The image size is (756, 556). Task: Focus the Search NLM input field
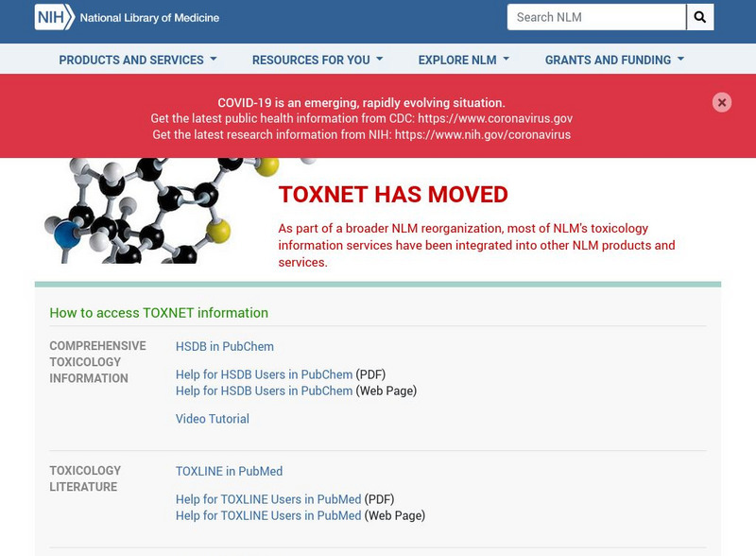(x=596, y=17)
